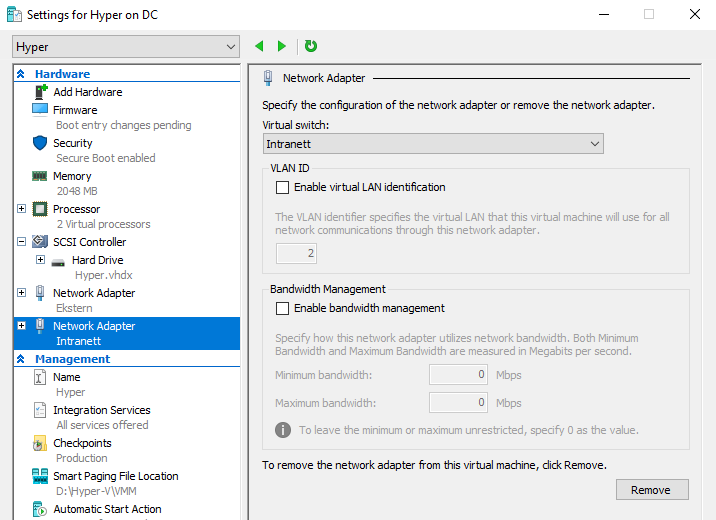Collapse the Hardware section header
The height and width of the screenshot is (520, 716).
[21, 74]
